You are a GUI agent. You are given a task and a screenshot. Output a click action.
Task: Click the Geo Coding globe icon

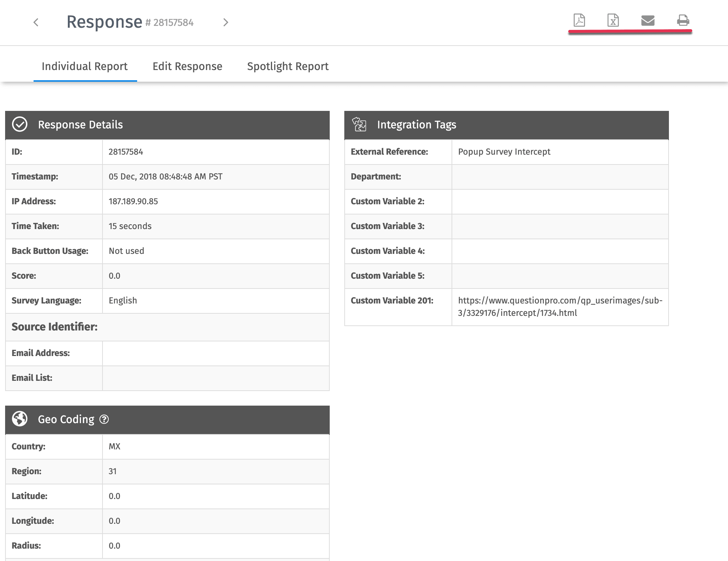pos(20,419)
